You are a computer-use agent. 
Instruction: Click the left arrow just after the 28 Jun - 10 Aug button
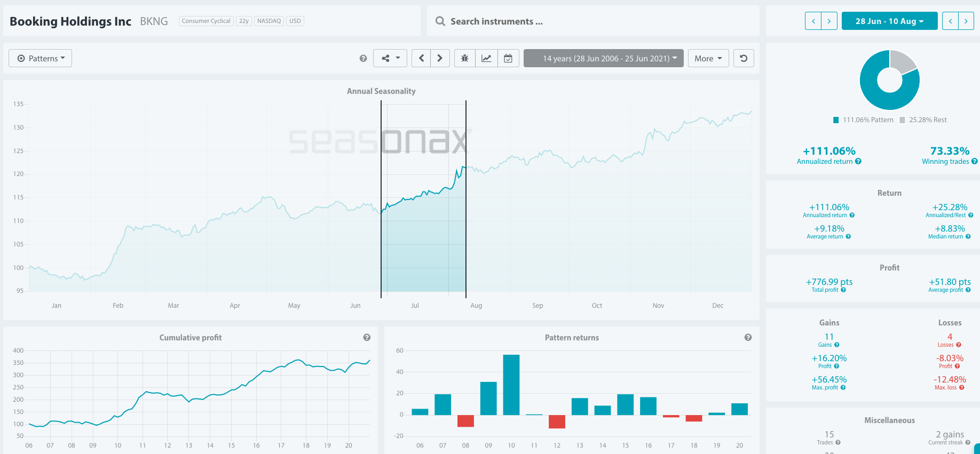950,21
